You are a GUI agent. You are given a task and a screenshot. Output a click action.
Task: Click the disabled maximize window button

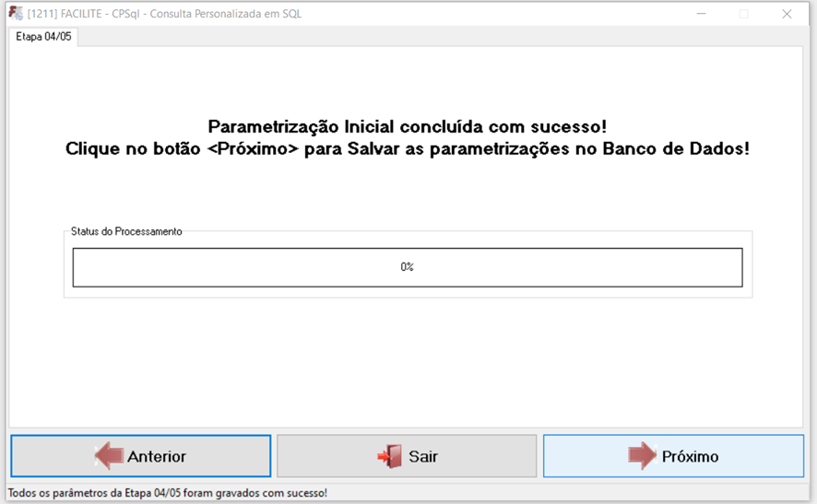(744, 14)
